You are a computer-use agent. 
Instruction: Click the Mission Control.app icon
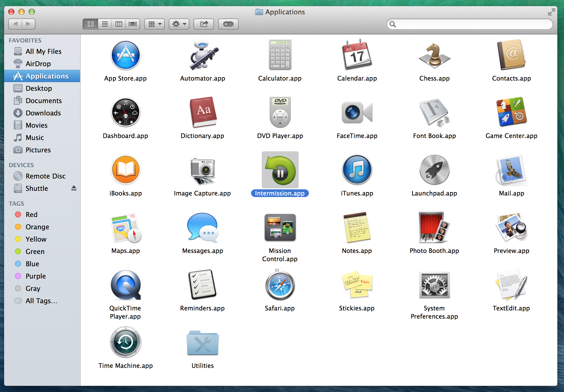click(x=280, y=227)
